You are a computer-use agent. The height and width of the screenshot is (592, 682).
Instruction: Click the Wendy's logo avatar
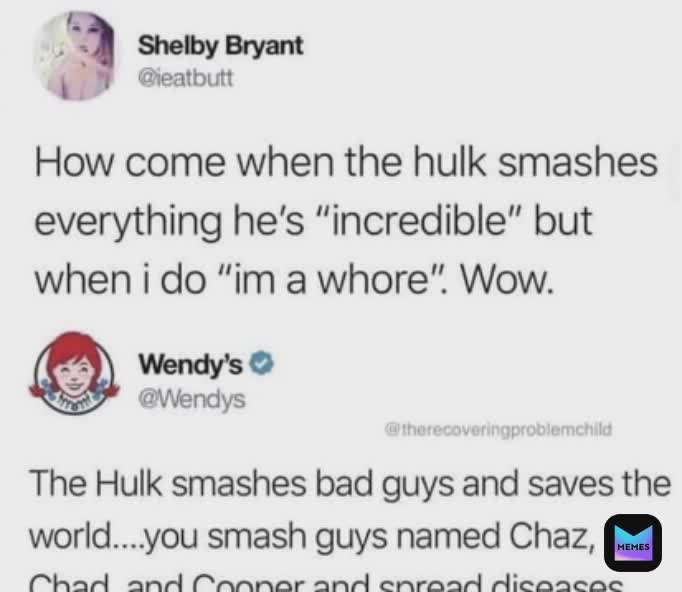[x=74, y=373]
